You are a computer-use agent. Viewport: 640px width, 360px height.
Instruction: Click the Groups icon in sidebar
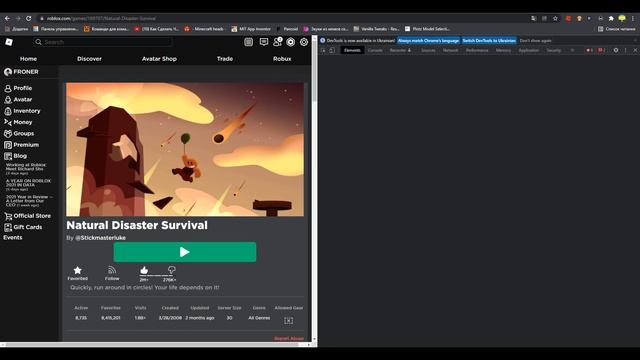click(x=8, y=133)
